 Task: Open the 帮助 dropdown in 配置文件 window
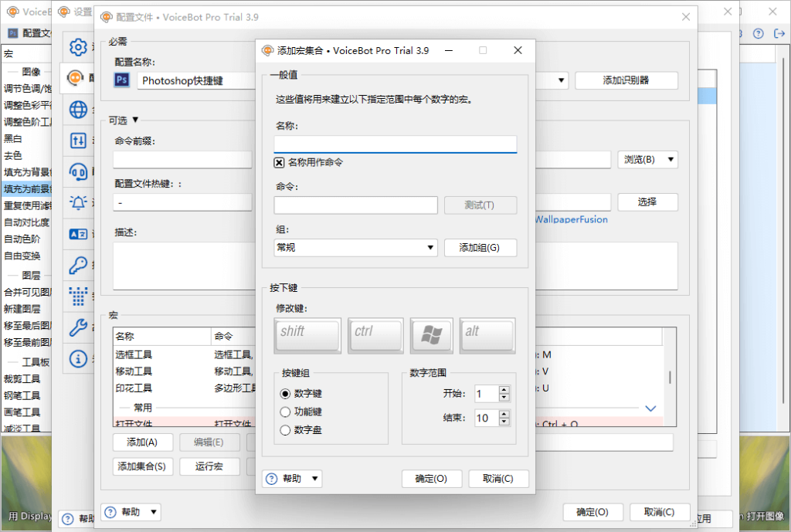click(131, 513)
